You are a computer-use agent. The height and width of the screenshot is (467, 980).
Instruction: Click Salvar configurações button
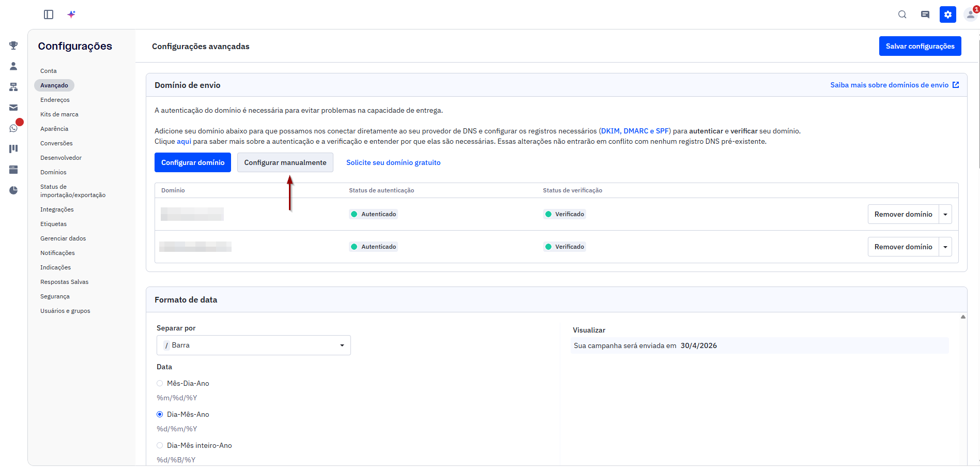point(920,46)
